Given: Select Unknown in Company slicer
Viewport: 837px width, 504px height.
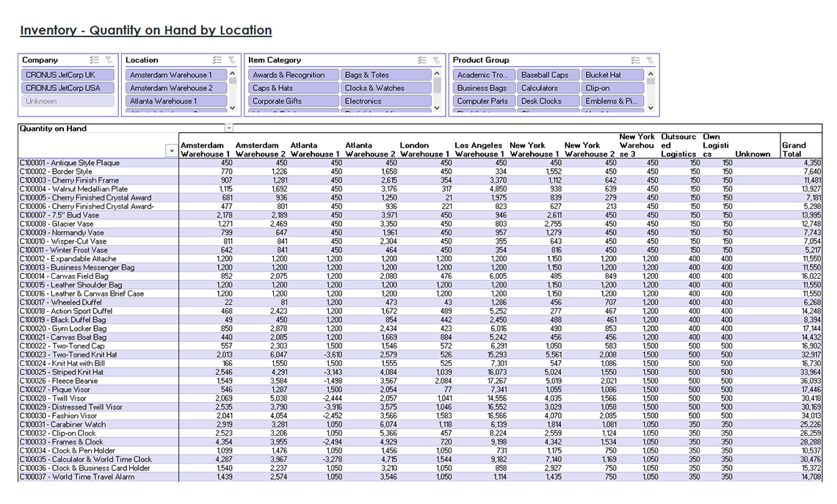Looking at the screenshot, I should 68,101.
